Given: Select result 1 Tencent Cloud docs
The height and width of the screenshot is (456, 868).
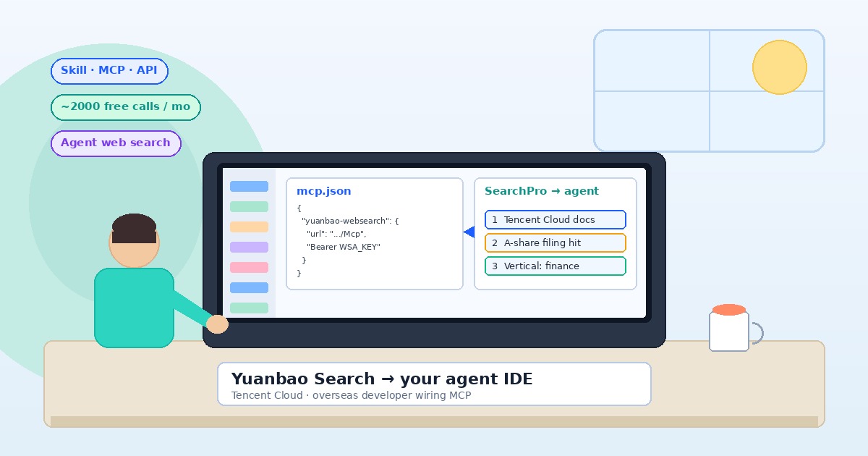Looking at the screenshot, I should click(x=556, y=219).
